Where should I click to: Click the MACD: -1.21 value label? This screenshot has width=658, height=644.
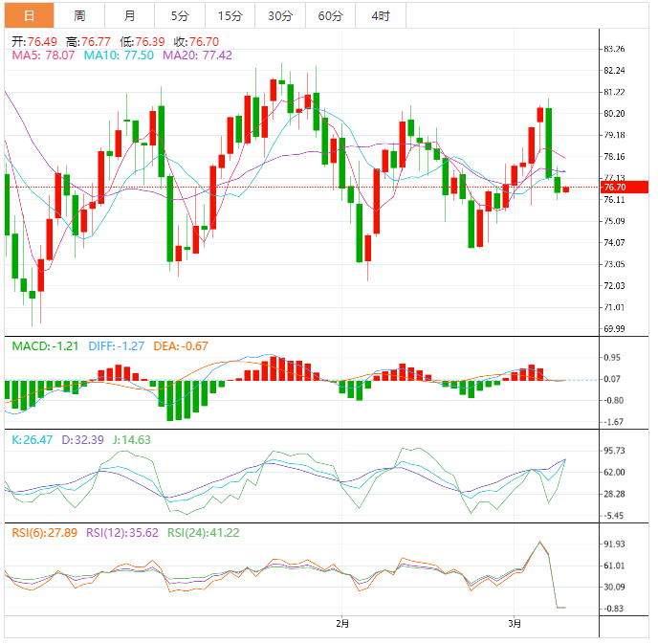click(x=43, y=344)
